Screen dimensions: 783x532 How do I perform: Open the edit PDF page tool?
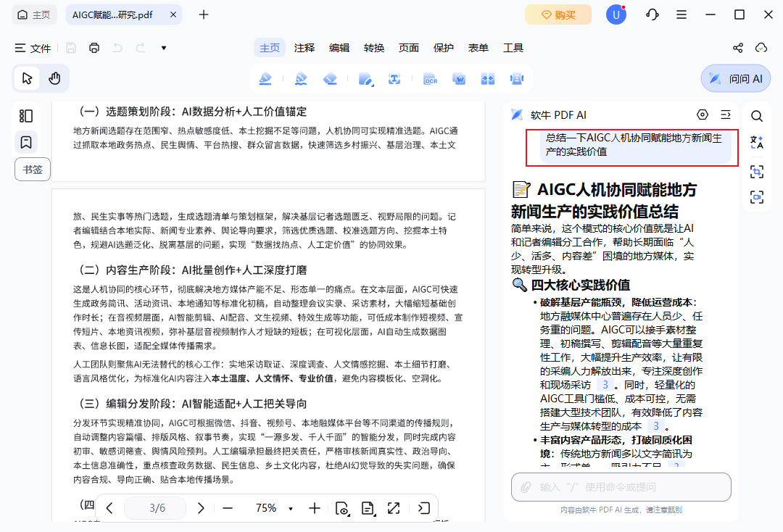[x=365, y=79]
